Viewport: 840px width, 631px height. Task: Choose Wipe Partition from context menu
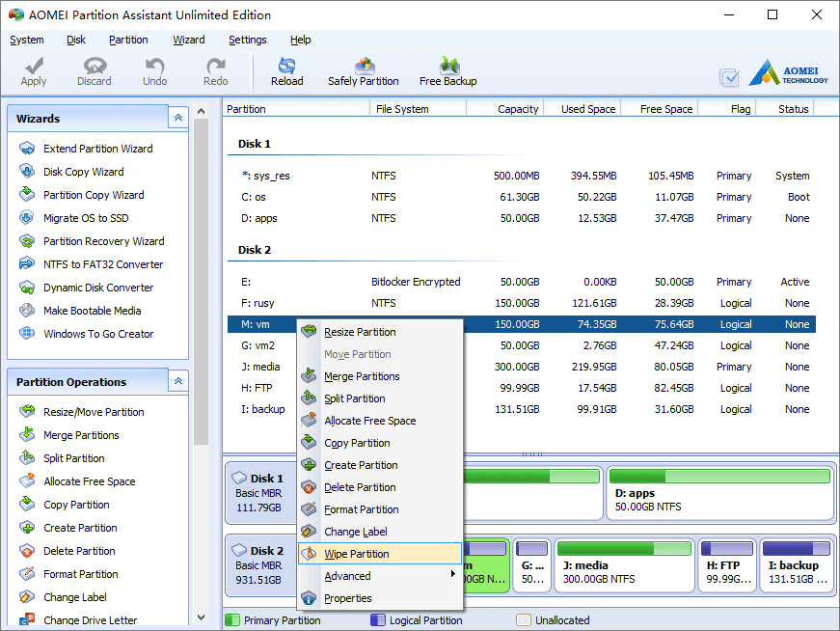point(380,554)
